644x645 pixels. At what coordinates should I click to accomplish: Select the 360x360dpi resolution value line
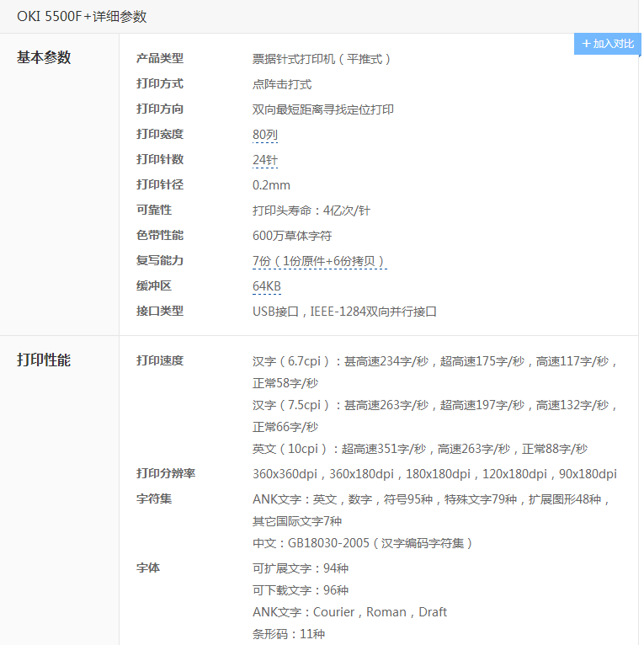[x=434, y=474]
